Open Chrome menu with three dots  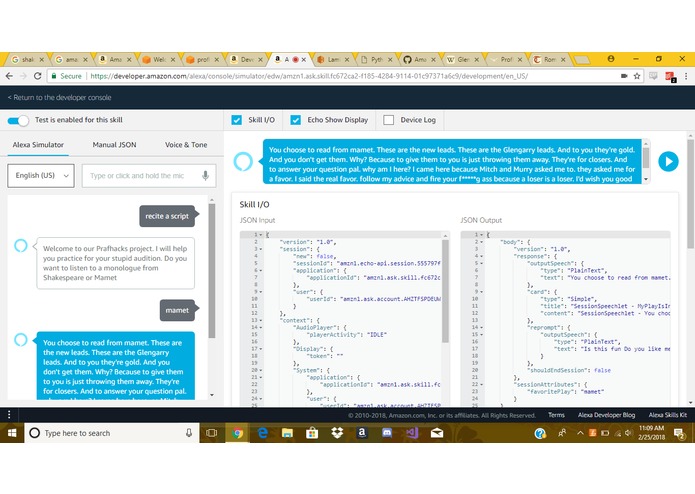[x=686, y=76]
